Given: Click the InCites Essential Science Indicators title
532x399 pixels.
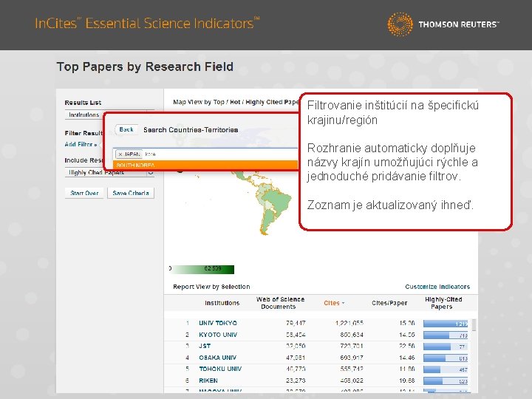Looking at the screenshot, I should [x=147, y=23].
